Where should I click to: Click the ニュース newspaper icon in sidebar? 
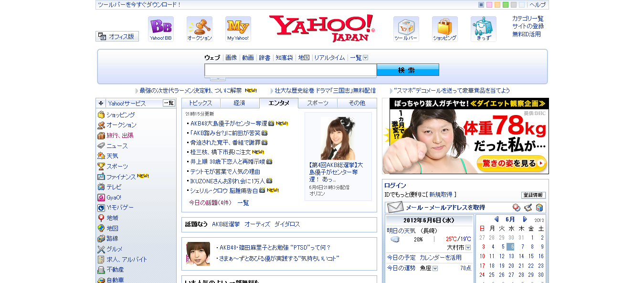coord(101,146)
